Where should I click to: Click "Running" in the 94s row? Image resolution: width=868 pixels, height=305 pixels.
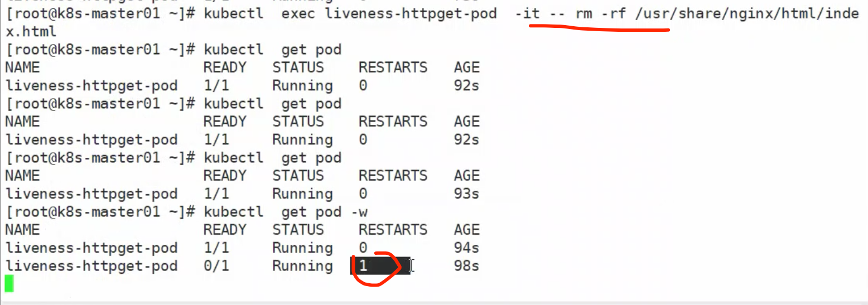302,248
